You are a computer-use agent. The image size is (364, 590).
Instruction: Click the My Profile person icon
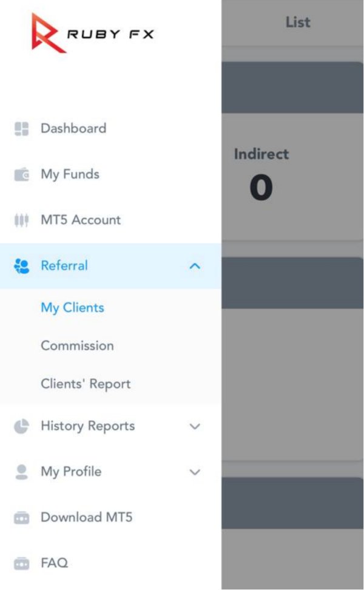tap(22, 472)
